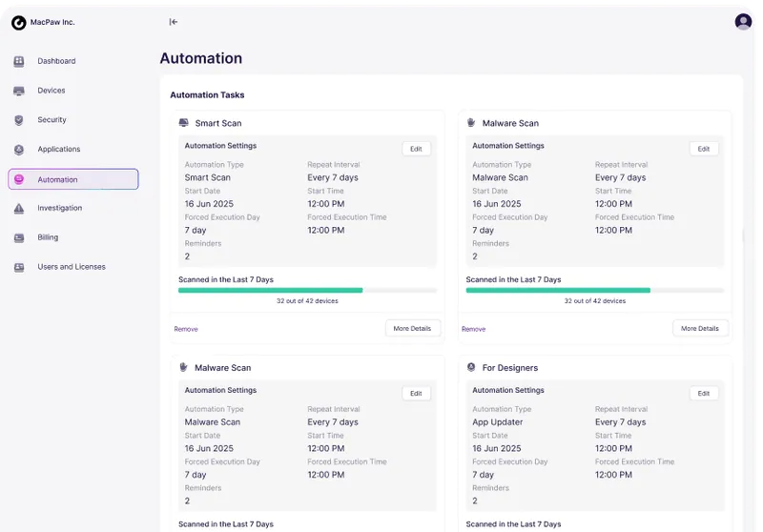Edit the top-right Malware Scan settings
The image size is (763, 532).
pyautogui.click(x=704, y=149)
